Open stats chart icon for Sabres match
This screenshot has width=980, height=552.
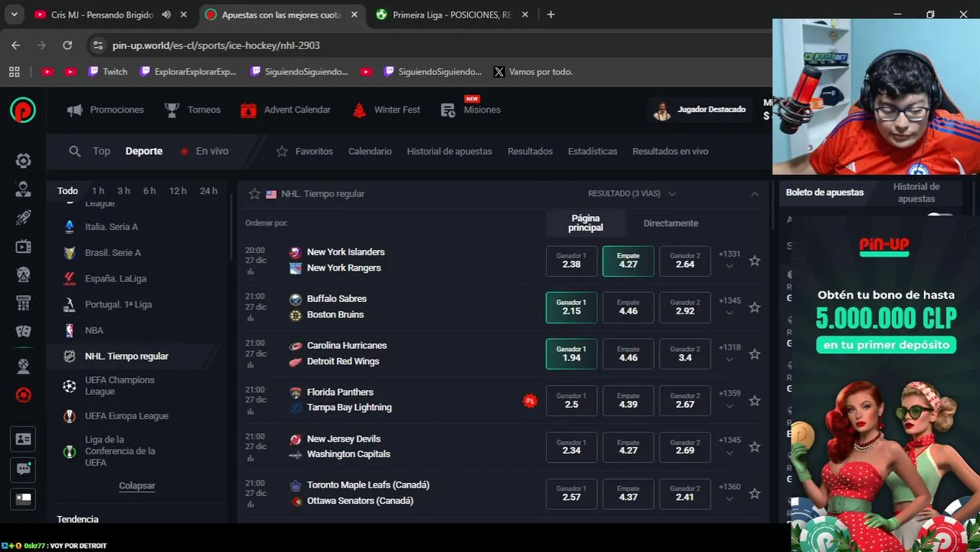pos(250,319)
